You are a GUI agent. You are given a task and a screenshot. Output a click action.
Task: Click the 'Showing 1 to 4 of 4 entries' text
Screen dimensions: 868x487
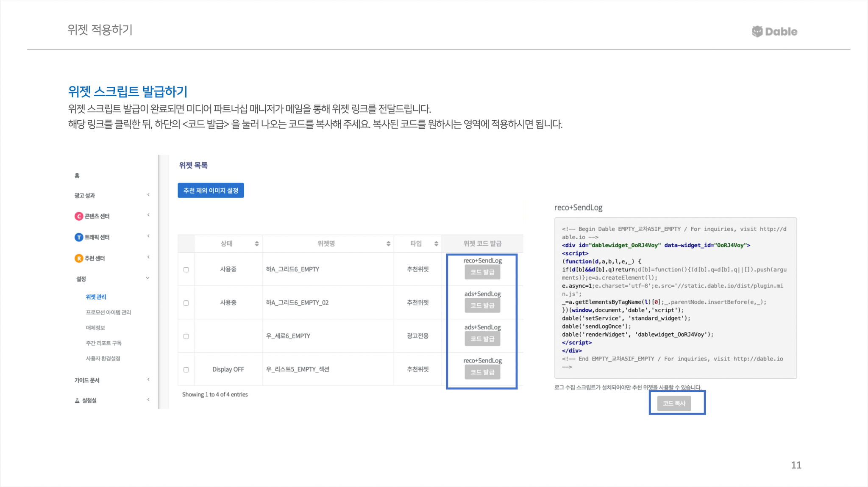pos(215,395)
